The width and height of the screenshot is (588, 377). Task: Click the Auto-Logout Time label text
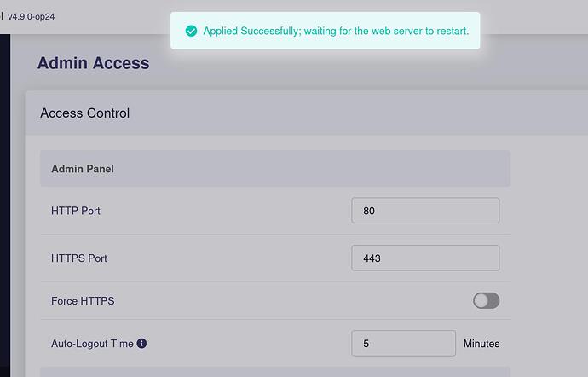pyautogui.click(x=92, y=344)
